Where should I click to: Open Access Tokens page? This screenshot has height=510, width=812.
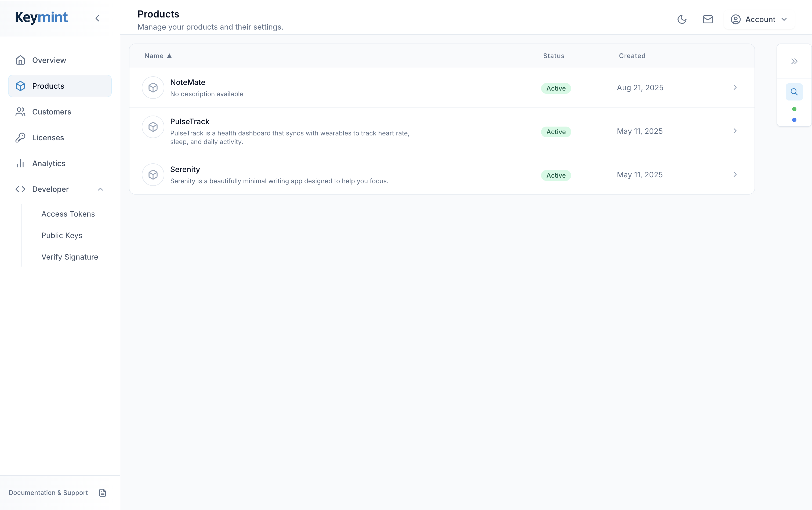[68, 214]
